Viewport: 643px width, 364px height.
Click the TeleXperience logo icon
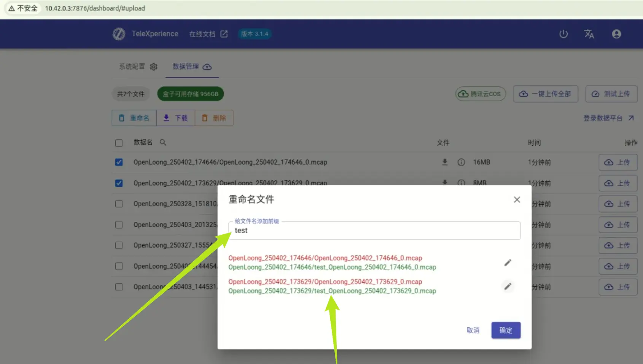119,34
